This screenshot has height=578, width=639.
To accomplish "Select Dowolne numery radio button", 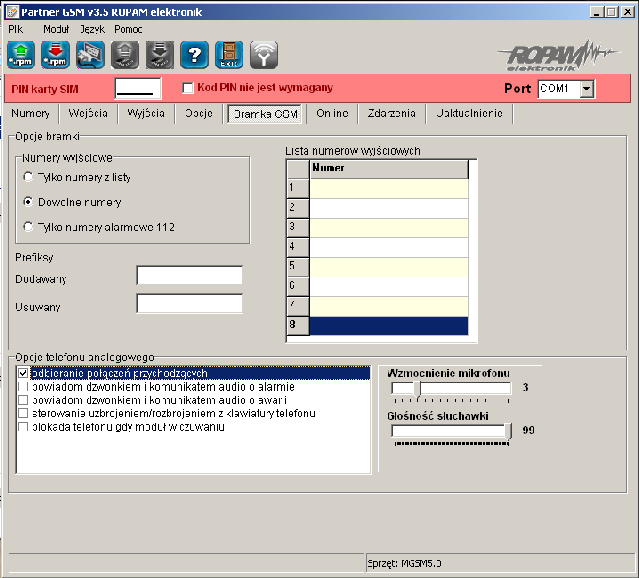I will tap(28, 202).
